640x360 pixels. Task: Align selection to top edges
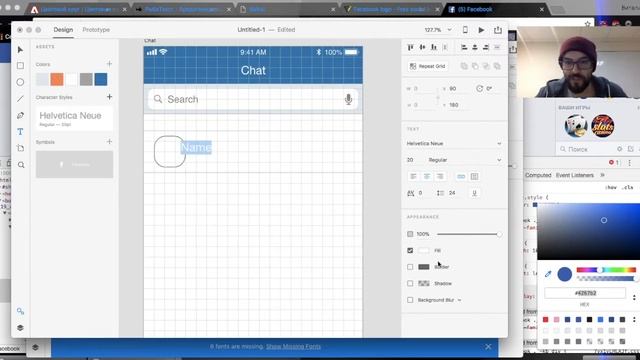point(411,47)
